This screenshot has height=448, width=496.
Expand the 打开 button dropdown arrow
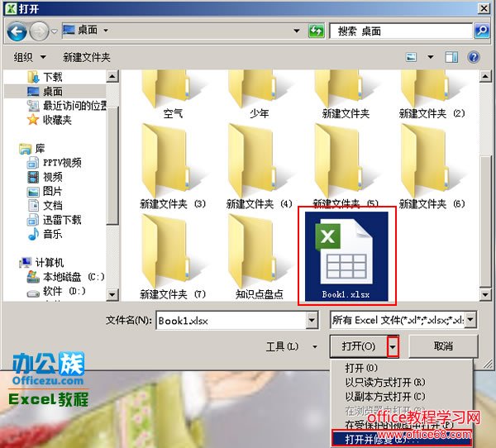pos(393,346)
